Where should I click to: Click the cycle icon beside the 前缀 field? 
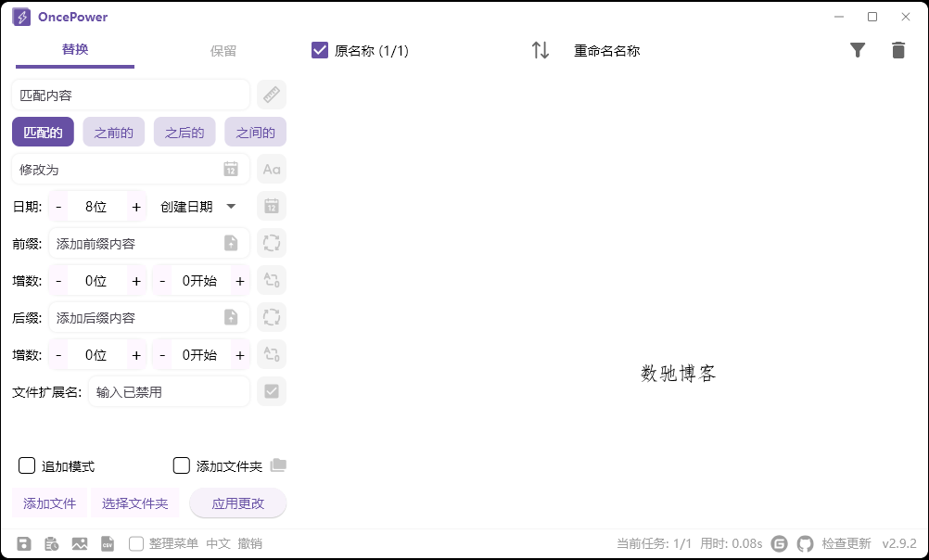tap(272, 243)
